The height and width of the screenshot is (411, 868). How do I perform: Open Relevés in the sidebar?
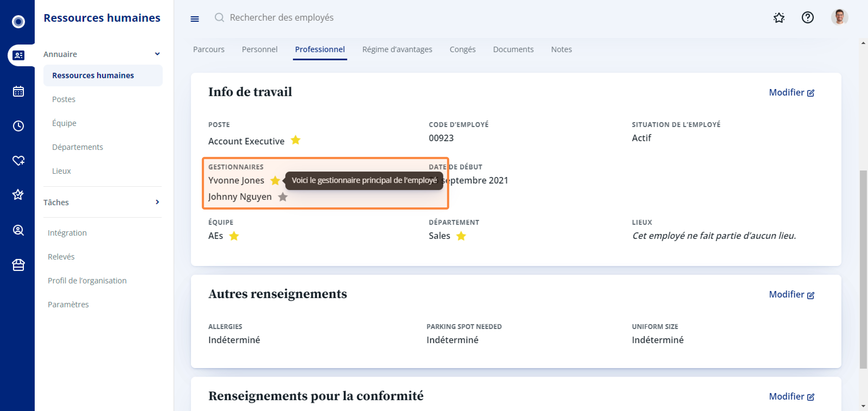(x=61, y=257)
